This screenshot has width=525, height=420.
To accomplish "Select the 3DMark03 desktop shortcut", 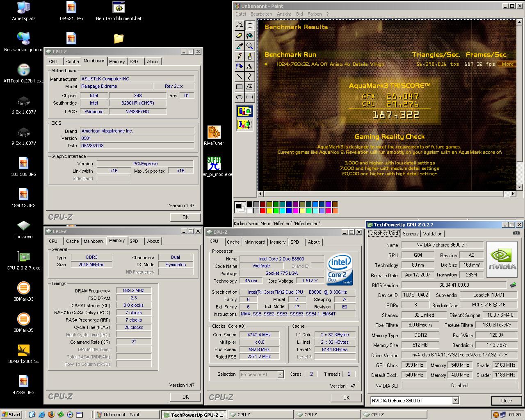I will (x=23, y=292).
